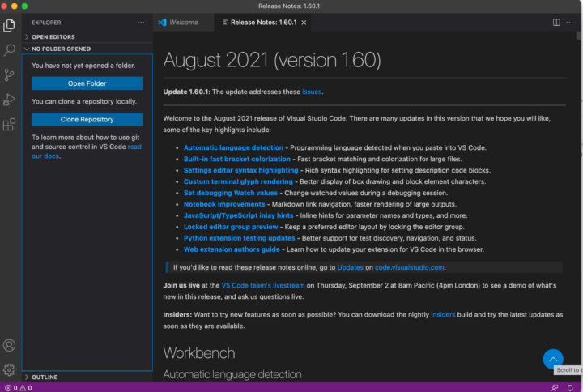Click the Open Folder button

(x=87, y=83)
